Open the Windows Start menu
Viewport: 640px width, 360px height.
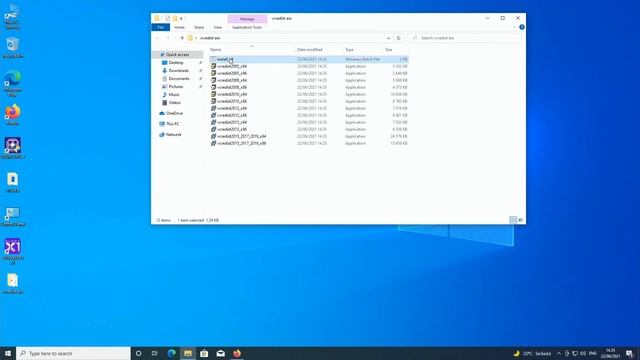8,353
